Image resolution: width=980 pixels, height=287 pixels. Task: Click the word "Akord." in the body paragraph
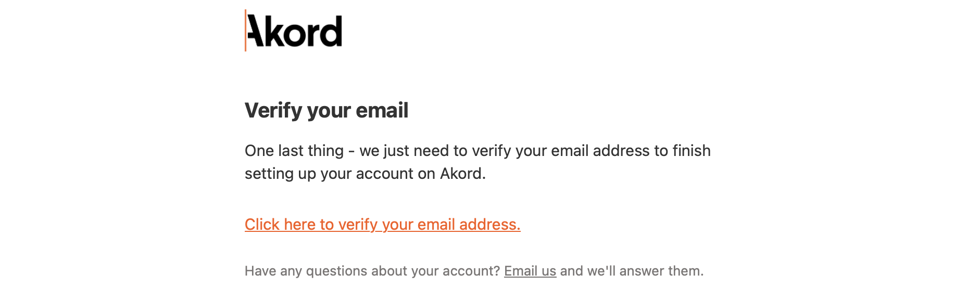click(x=463, y=174)
